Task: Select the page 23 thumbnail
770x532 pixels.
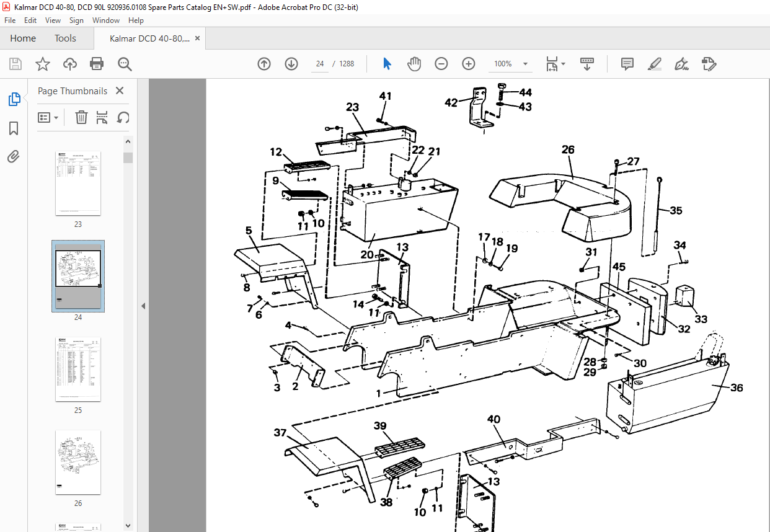Action: tap(78, 183)
